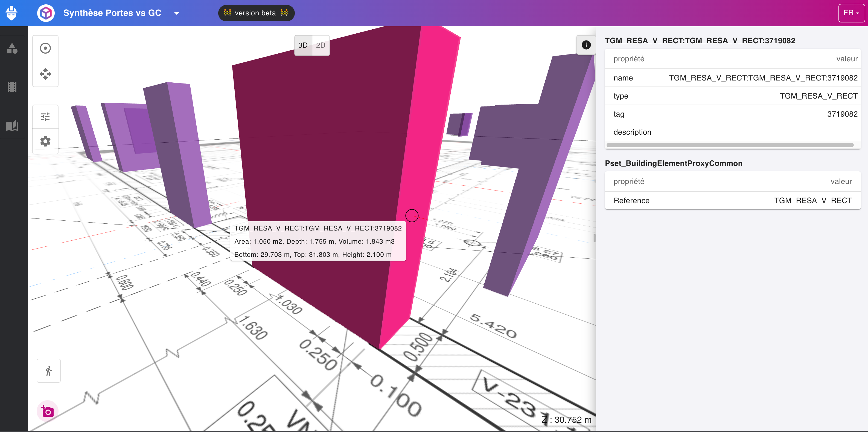Click the panel title TGM_RESA_V_RECT:3719082 heading

pyautogui.click(x=700, y=41)
